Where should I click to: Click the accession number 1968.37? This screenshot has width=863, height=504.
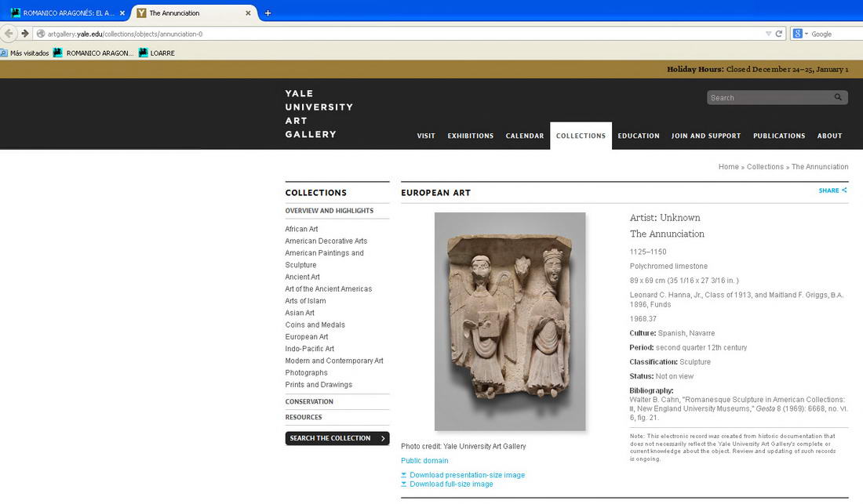[x=643, y=319]
